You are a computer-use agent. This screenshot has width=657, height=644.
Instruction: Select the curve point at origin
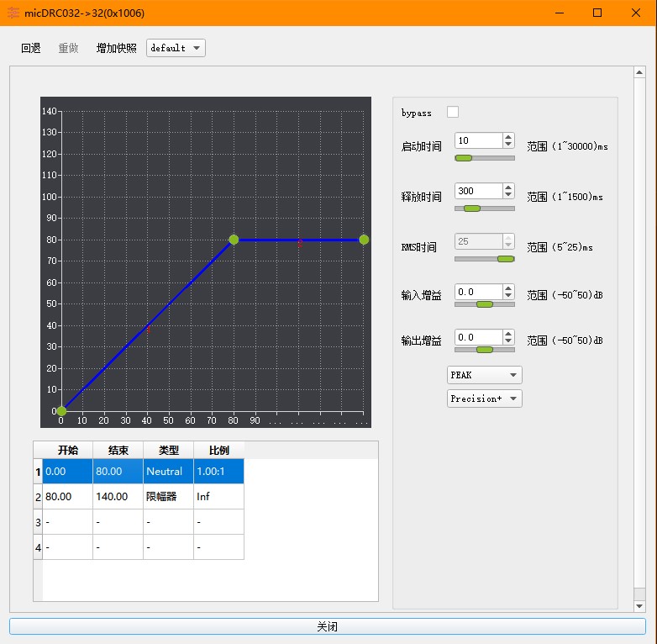(61, 411)
